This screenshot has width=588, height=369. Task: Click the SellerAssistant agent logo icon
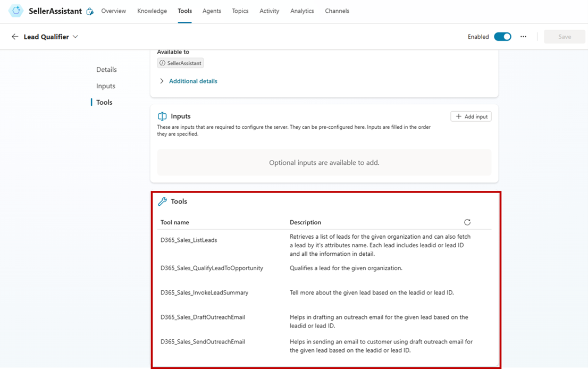pyautogui.click(x=16, y=11)
